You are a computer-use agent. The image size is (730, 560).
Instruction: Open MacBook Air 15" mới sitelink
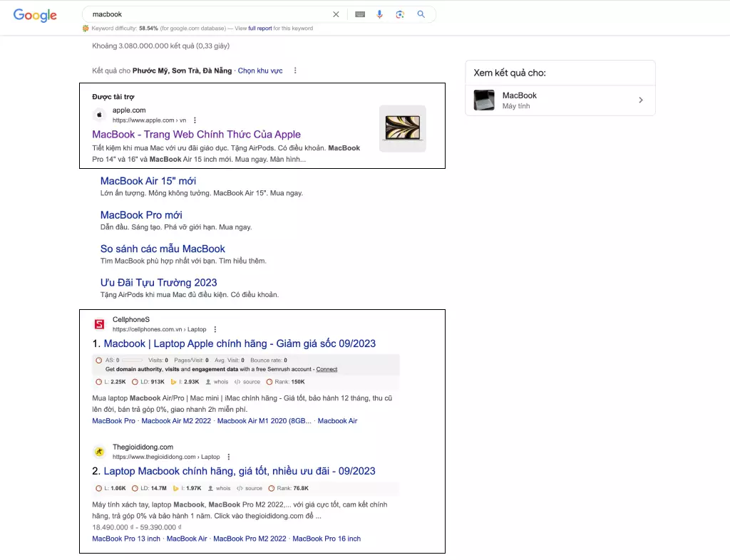click(148, 181)
